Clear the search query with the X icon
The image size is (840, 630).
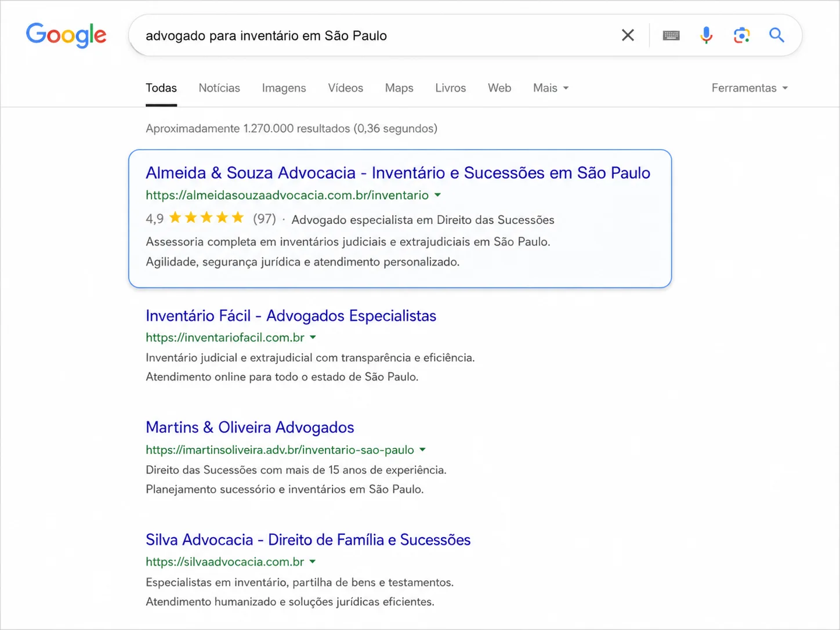[628, 35]
